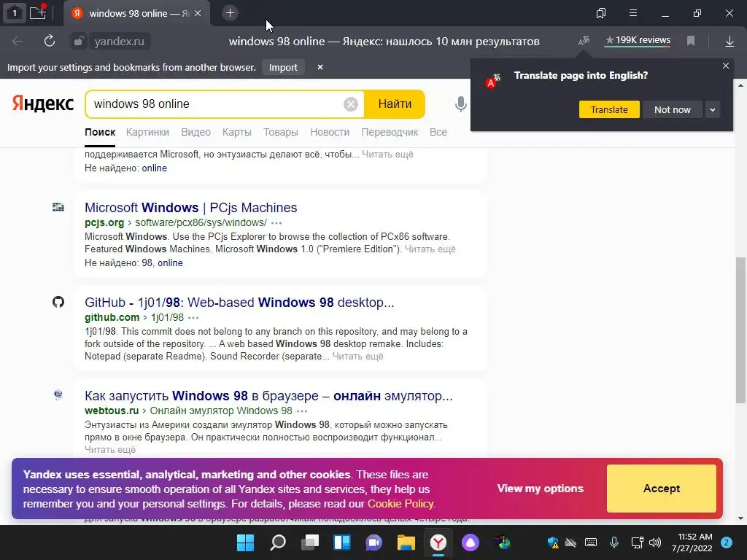Close the translate popup
This screenshot has height=560, width=747.
point(726,66)
